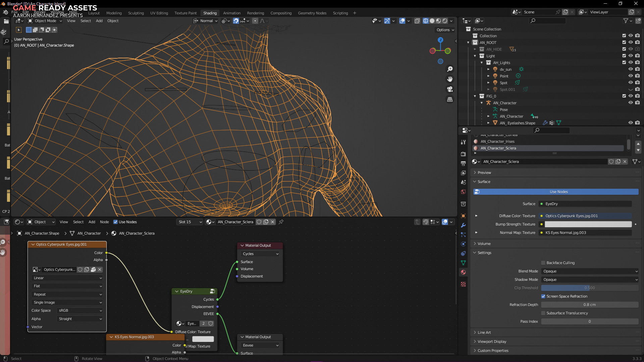Open the Slot 15 material slot dropdown
The image size is (644, 362).
point(190,222)
